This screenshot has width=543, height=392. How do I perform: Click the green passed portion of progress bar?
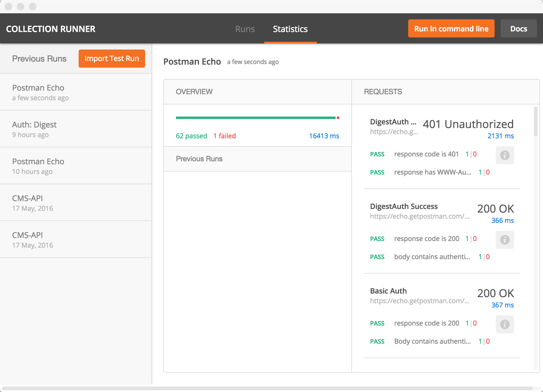(x=256, y=118)
